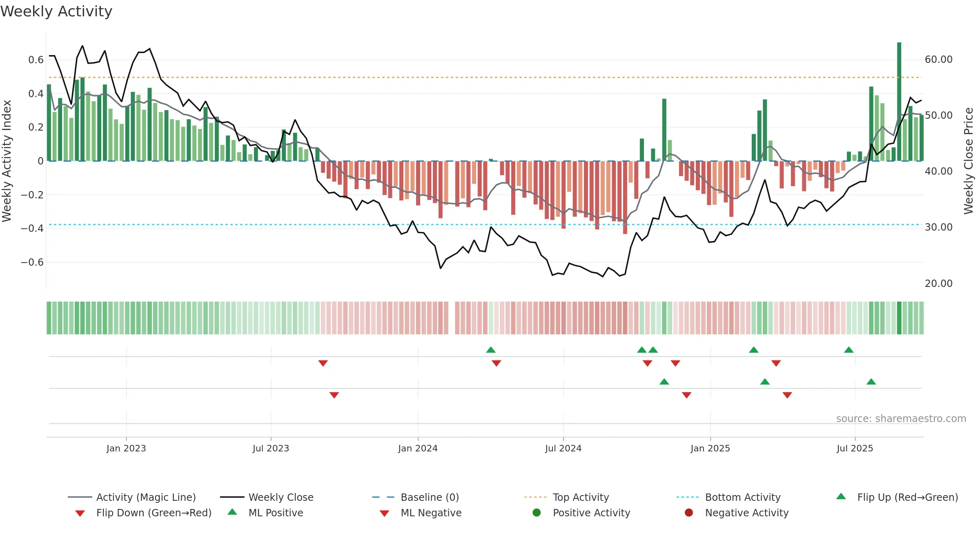
Task: Click the red flip-down marker near Apr 2024
Action: coord(497,363)
